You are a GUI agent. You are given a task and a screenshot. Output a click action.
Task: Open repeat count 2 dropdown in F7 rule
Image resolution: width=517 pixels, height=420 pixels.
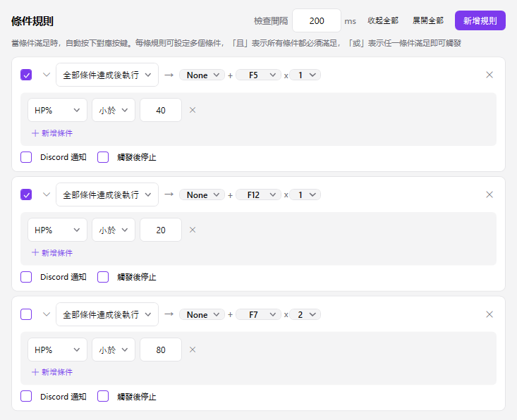point(305,314)
